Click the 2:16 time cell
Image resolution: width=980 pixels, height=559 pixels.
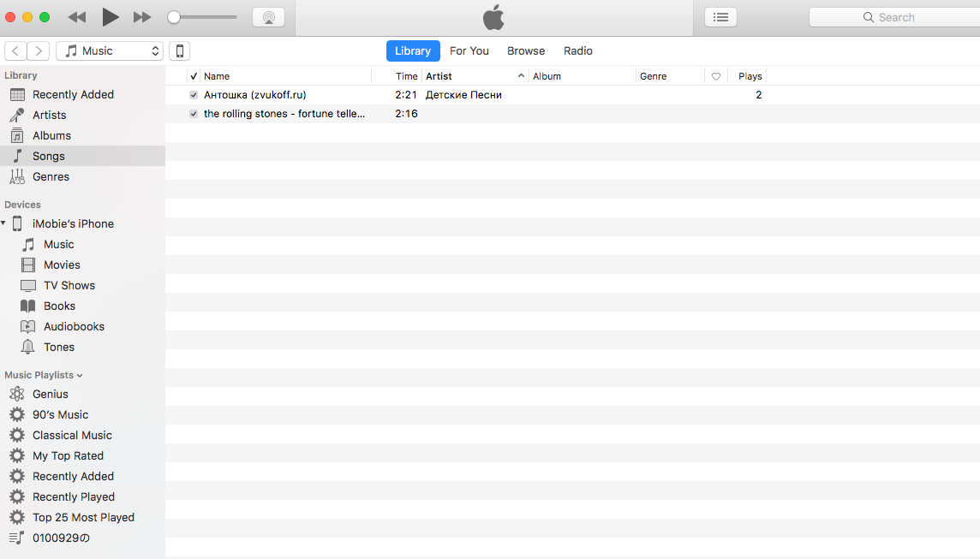406,114
